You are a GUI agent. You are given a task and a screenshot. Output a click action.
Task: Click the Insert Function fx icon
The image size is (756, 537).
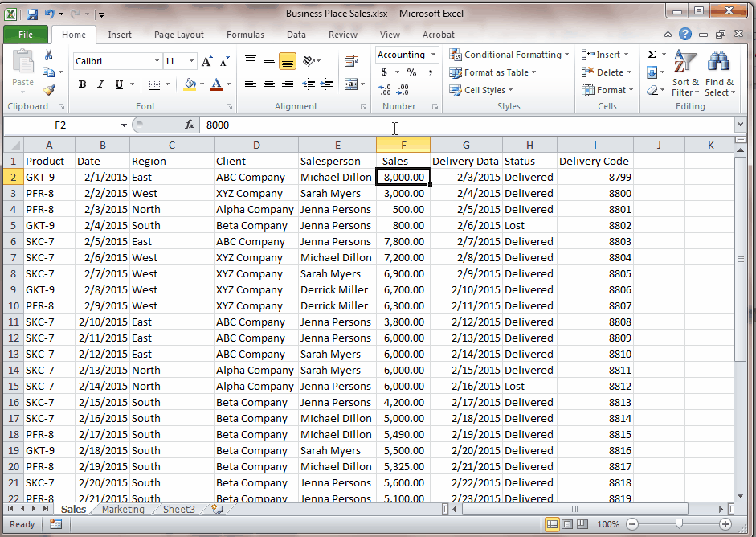[x=190, y=125]
